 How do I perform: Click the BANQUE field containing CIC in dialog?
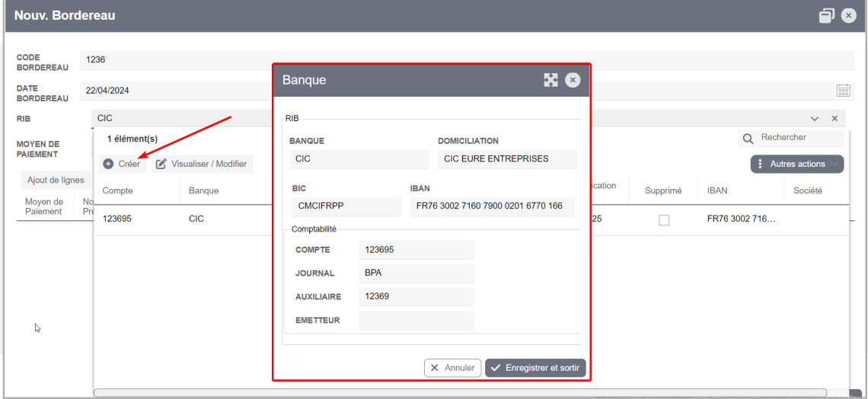pyautogui.click(x=359, y=159)
